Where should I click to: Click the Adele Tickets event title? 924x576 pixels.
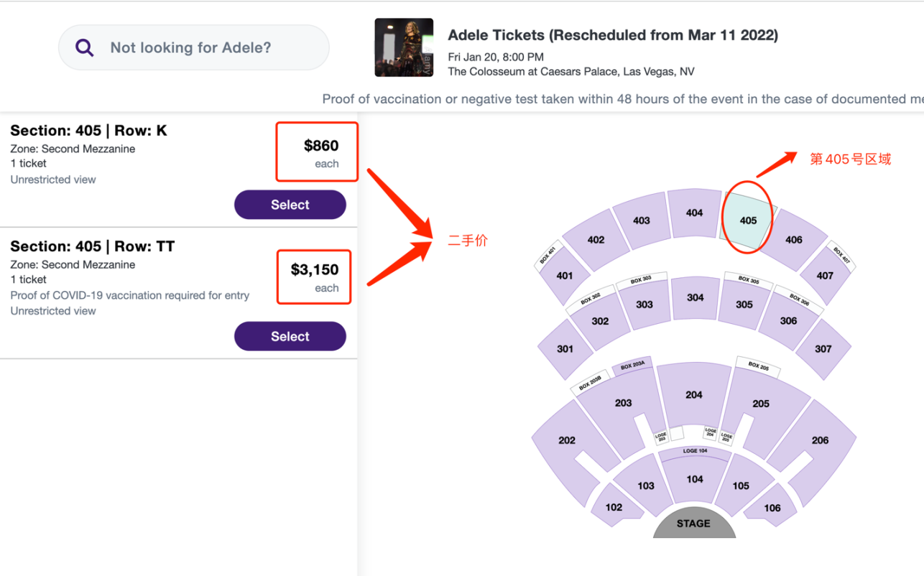612,35
